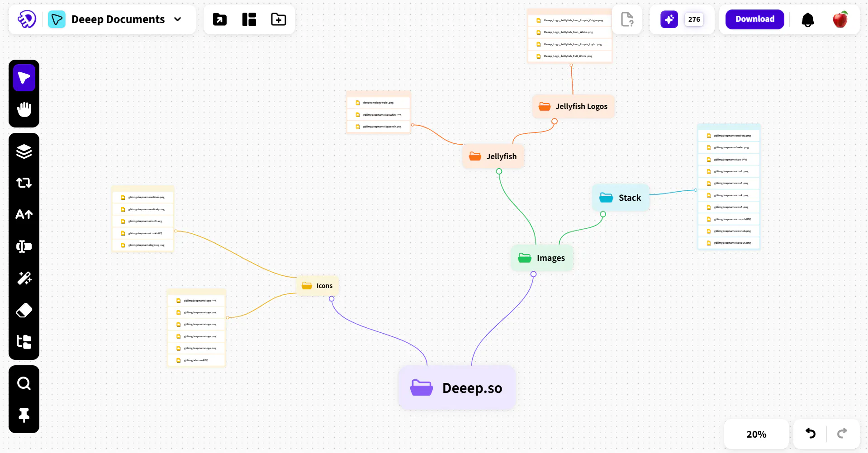
Task: Click the blue document icon beside Deeep Documents
Action: [x=57, y=19]
